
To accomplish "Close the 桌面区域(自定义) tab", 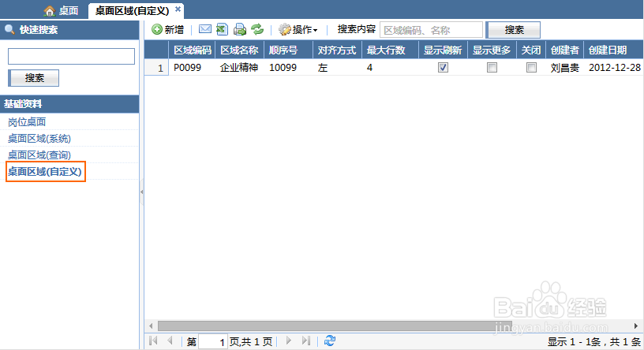I will coord(178,9).
